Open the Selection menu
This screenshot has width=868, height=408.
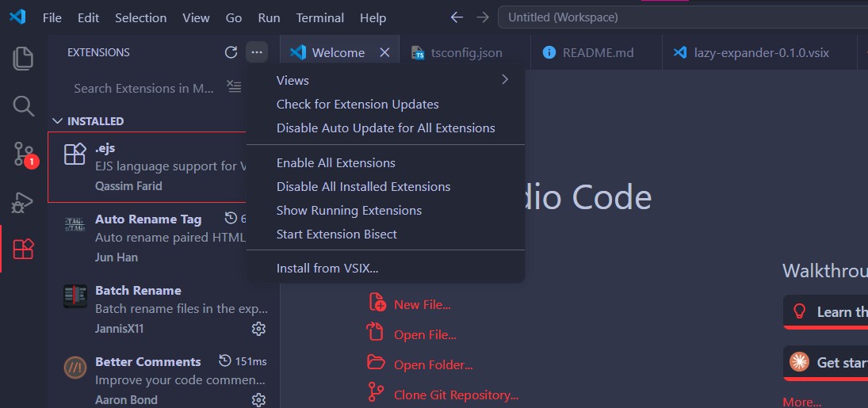tap(140, 17)
